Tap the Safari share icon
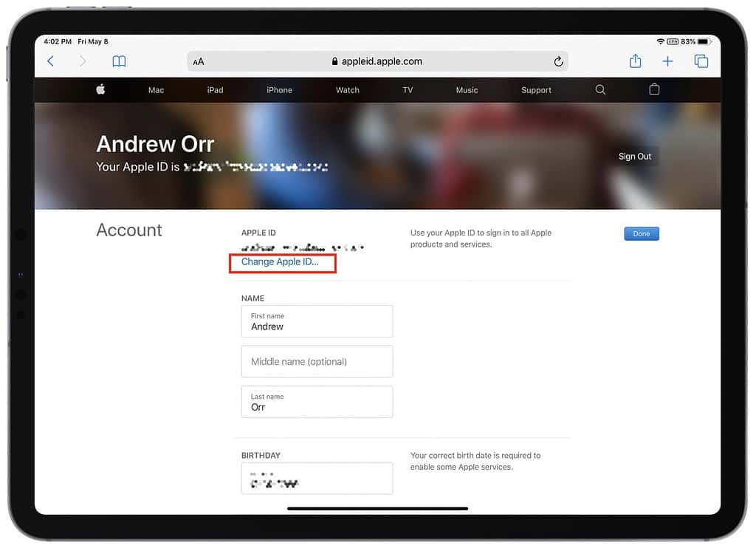This screenshot has width=756, height=548. [x=635, y=61]
